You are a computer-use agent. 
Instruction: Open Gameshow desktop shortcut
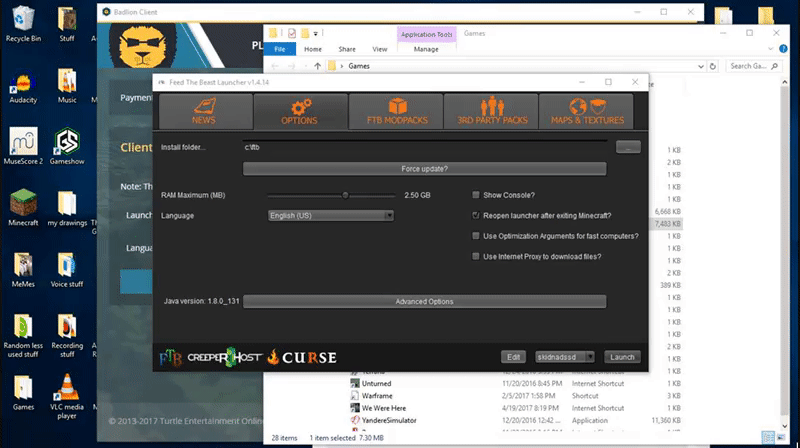tap(67, 146)
